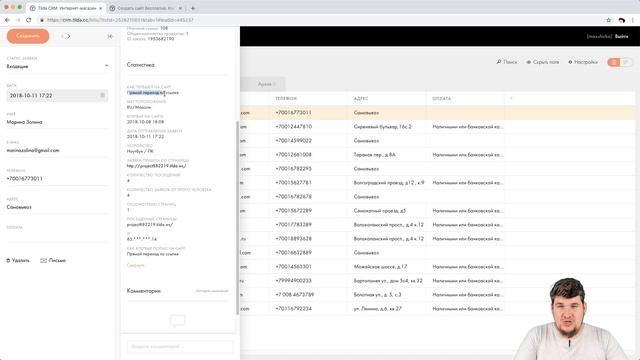The height and width of the screenshot is (360, 640).
Task: Edit the address field Самовывоз
Action: coord(57,207)
